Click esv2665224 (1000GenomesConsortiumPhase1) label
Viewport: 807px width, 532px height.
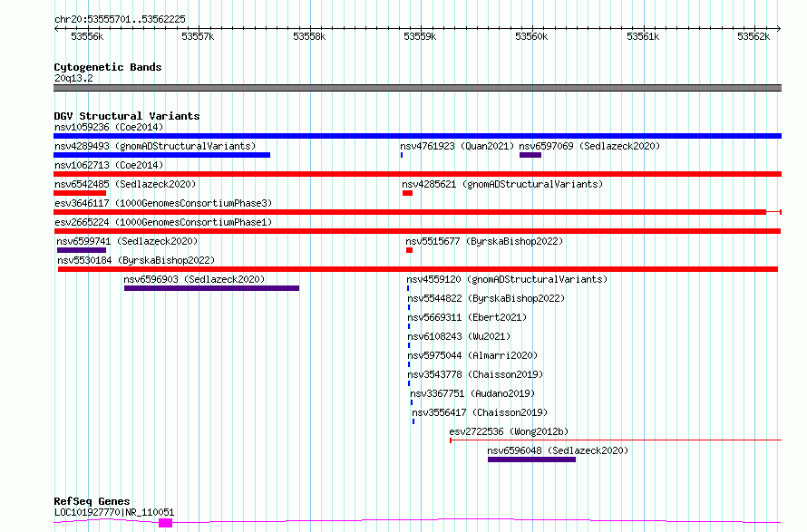pyautogui.click(x=163, y=222)
